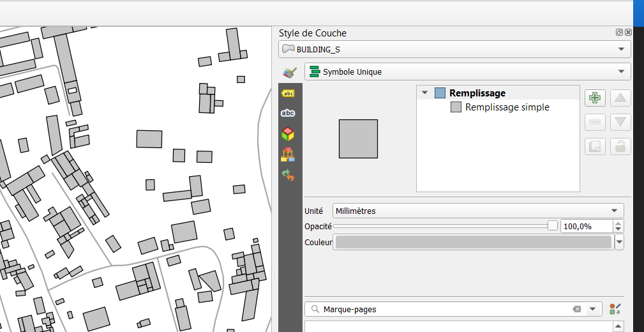Expand the Millimètres unit dropdown

pyautogui.click(x=478, y=211)
